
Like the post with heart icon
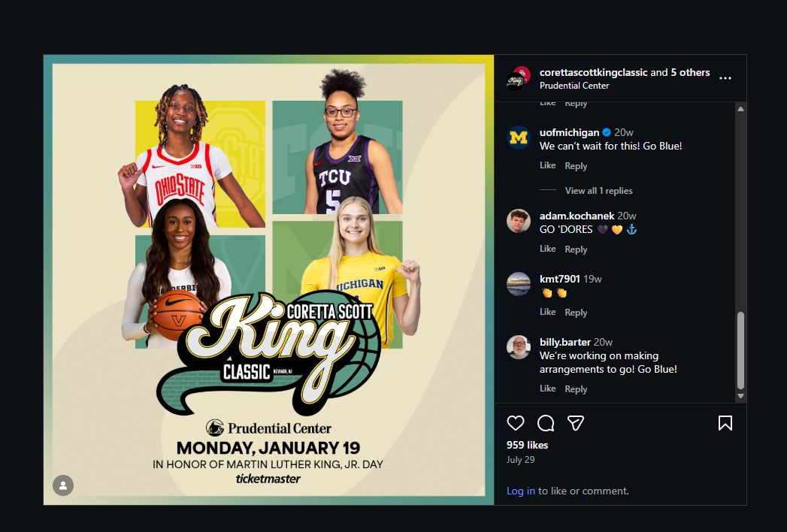pos(516,423)
